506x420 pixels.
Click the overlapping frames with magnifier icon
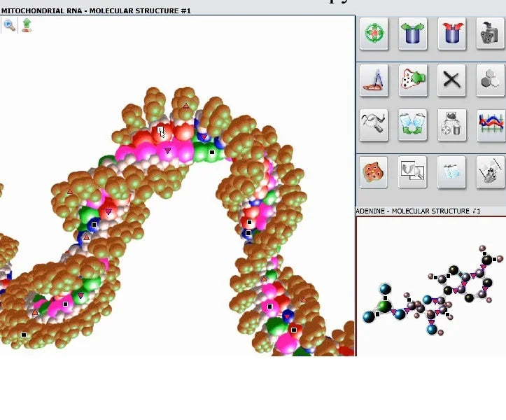[x=413, y=172]
